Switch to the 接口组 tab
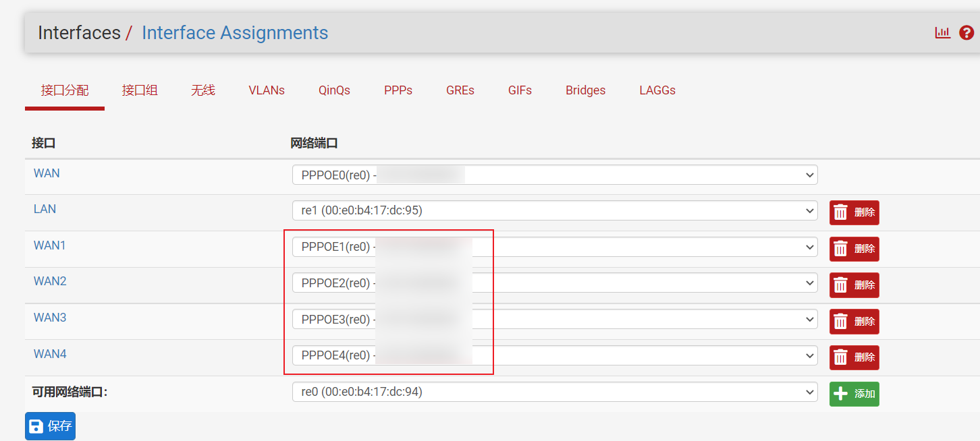This screenshot has width=980, height=441. pos(140,90)
